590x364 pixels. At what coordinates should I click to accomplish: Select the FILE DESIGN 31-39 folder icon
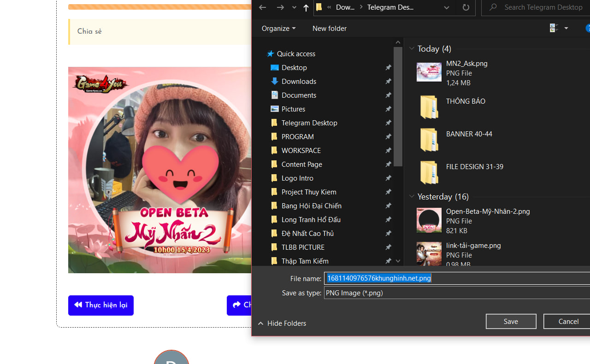click(x=429, y=172)
